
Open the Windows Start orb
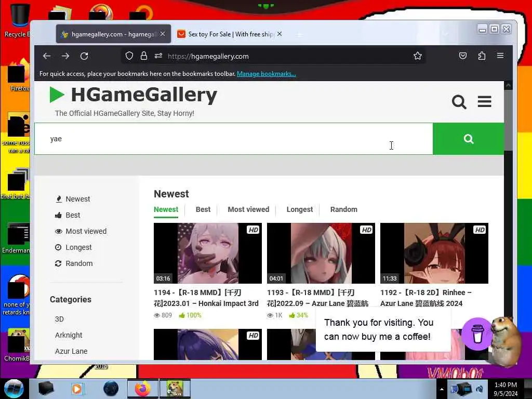click(14, 389)
